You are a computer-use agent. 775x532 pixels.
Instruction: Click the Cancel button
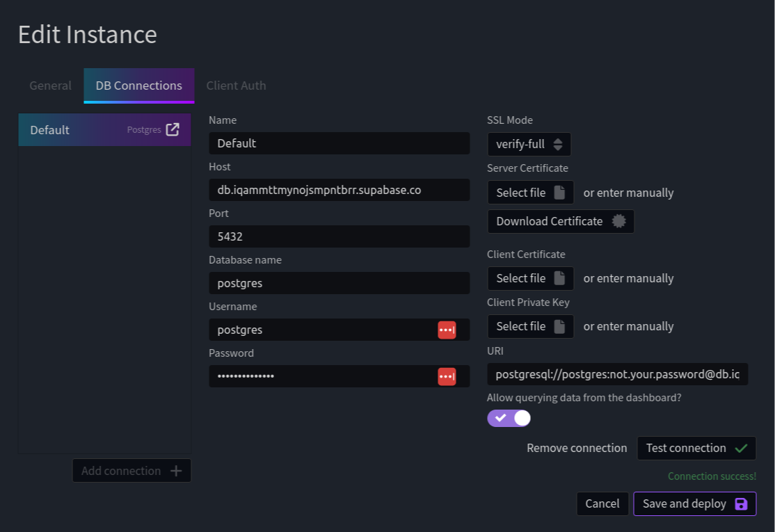602,503
